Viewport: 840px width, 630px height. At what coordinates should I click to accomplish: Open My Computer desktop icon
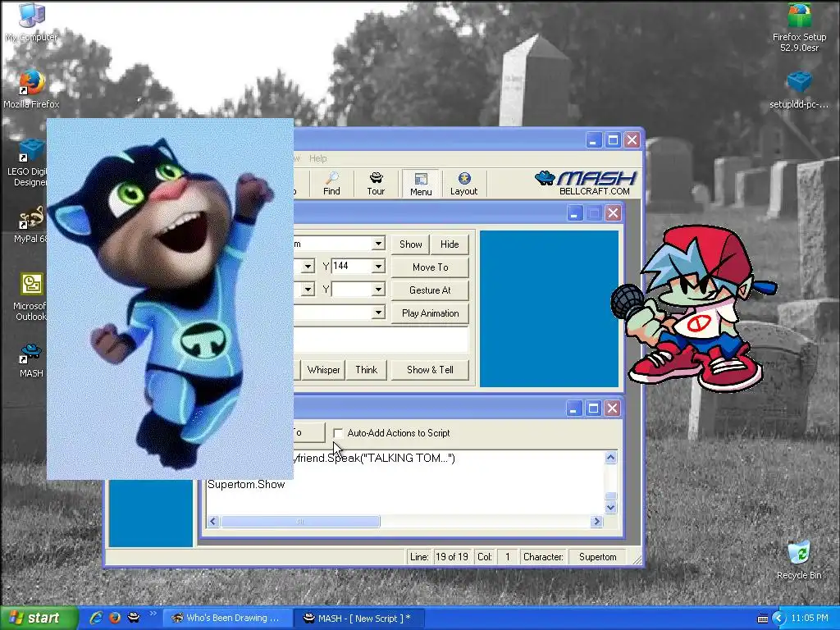coord(31,21)
